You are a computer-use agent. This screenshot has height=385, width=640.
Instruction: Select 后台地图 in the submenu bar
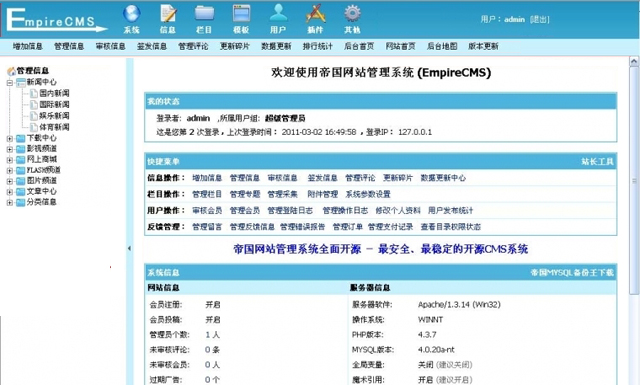(442, 46)
